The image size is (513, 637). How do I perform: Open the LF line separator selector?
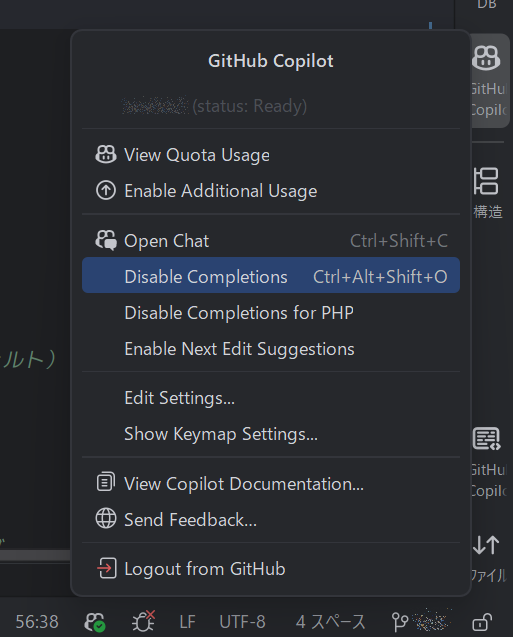pyautogui.click(x=188, y=622)
